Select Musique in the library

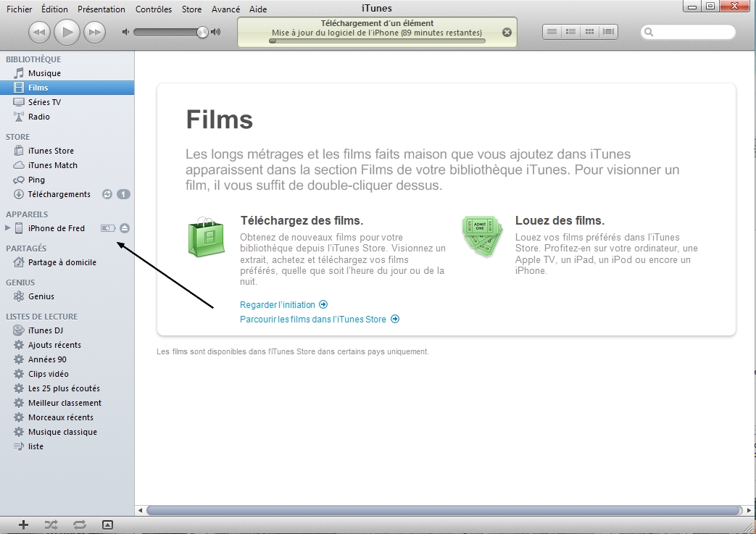click(67, 73)
